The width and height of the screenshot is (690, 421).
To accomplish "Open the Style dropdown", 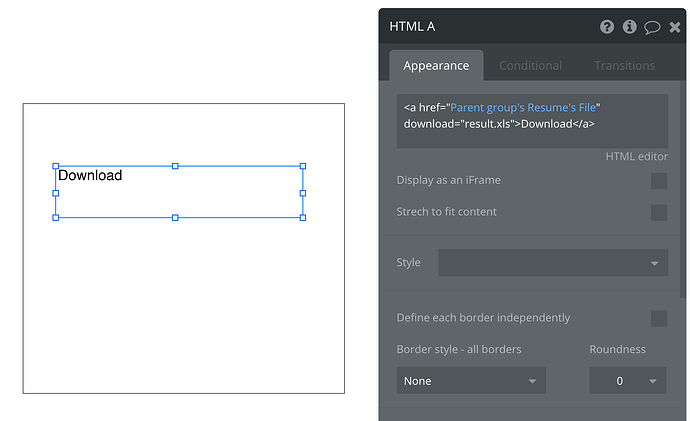I will [x=552, y=263].
